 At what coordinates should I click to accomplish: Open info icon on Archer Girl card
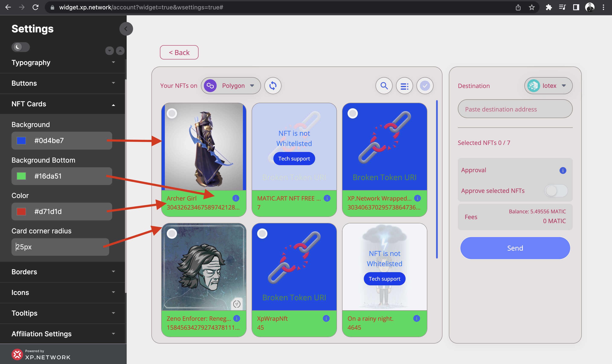[236, 198]
